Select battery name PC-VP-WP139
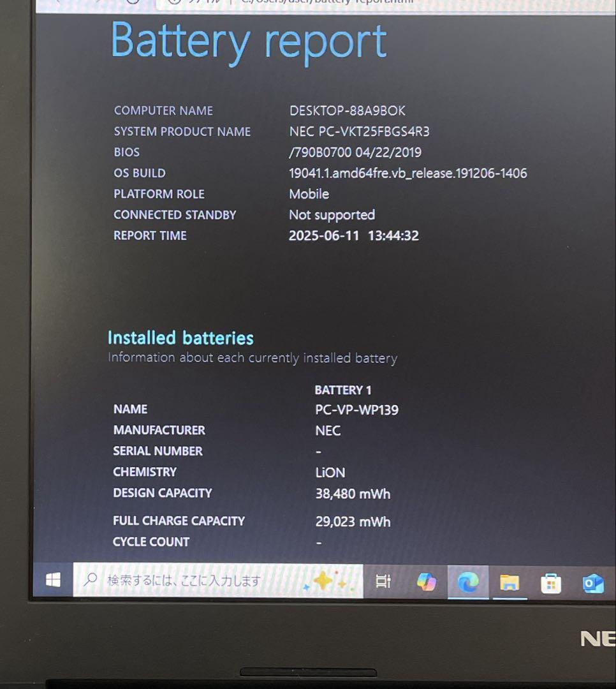Screen dimensions: 616x689 click(x=356, y=410)
